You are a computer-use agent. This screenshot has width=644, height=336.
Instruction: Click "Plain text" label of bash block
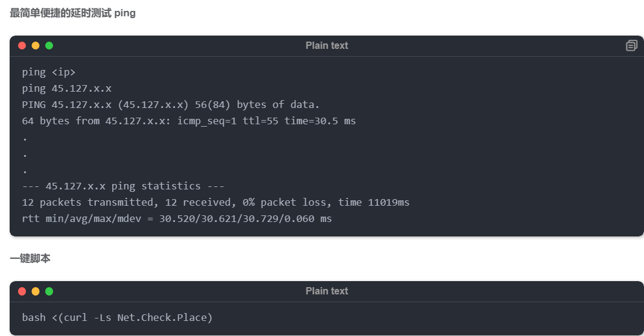[326, 291]
